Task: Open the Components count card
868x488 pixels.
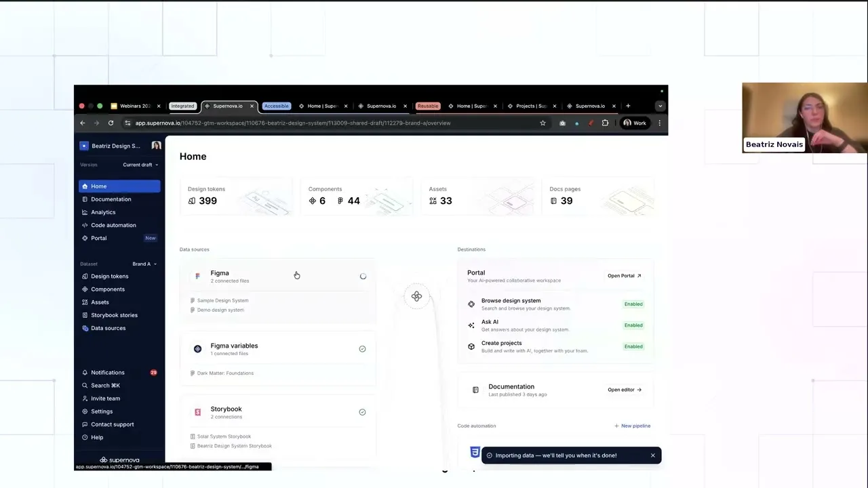Action: click(x=356, y=197)
